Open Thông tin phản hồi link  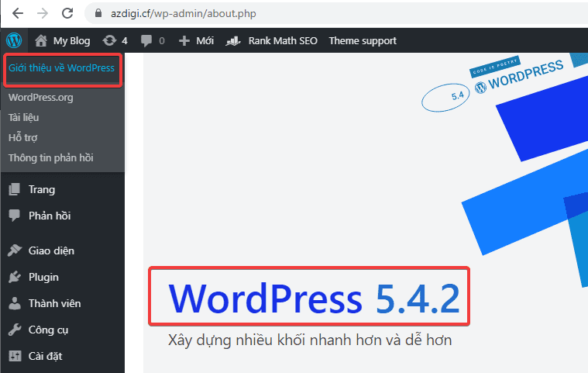tap(50, 158)
